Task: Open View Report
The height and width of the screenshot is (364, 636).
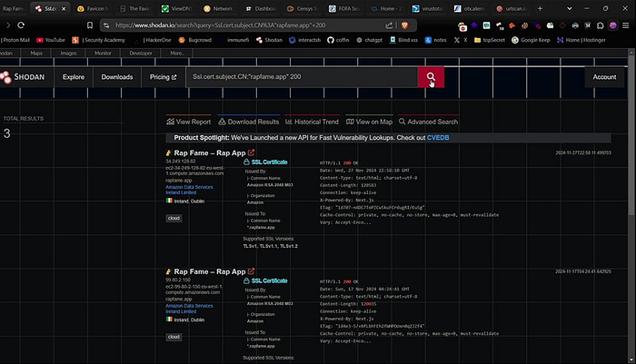Action: [189, 122]
